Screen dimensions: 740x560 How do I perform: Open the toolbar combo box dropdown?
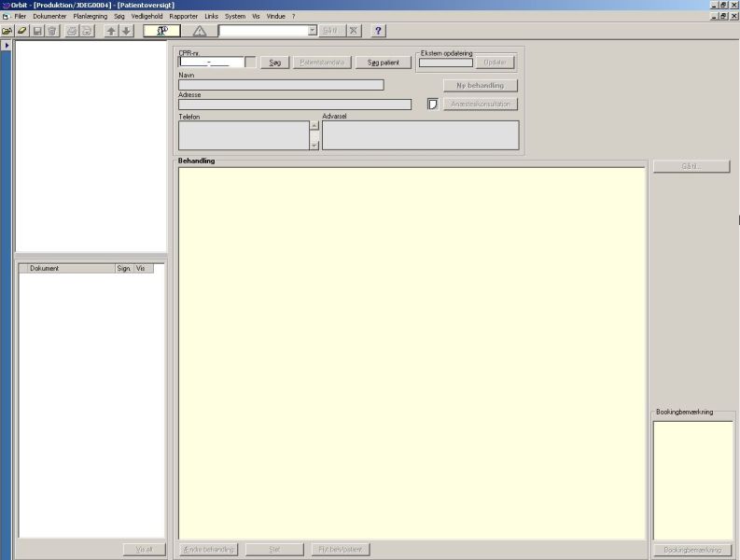(312, 31)
